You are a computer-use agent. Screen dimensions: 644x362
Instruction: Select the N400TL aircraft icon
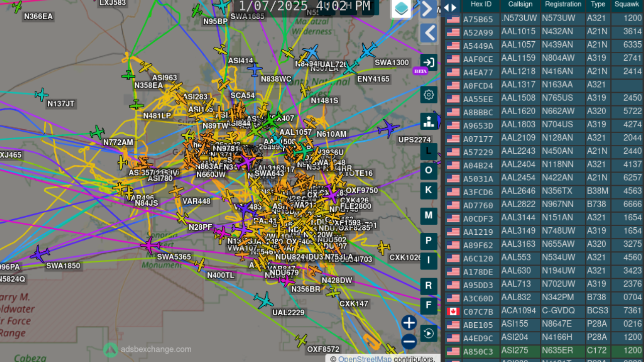click(200, 264)
